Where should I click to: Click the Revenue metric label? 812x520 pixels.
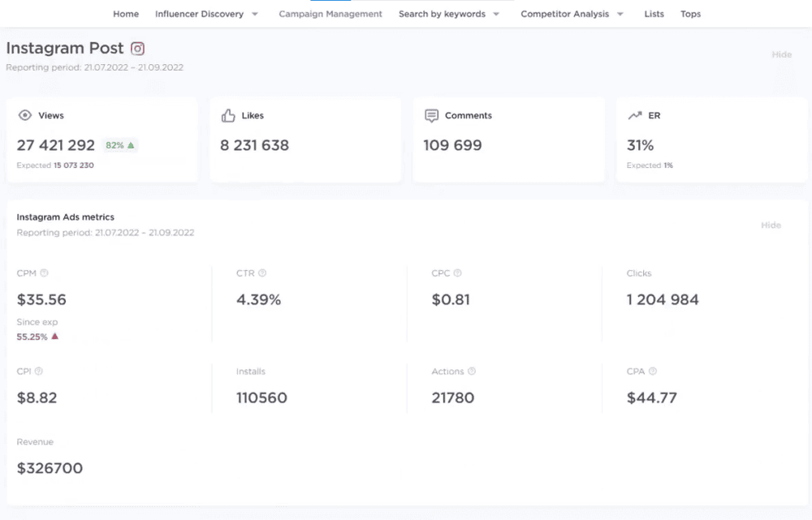[x=35, y=442]
